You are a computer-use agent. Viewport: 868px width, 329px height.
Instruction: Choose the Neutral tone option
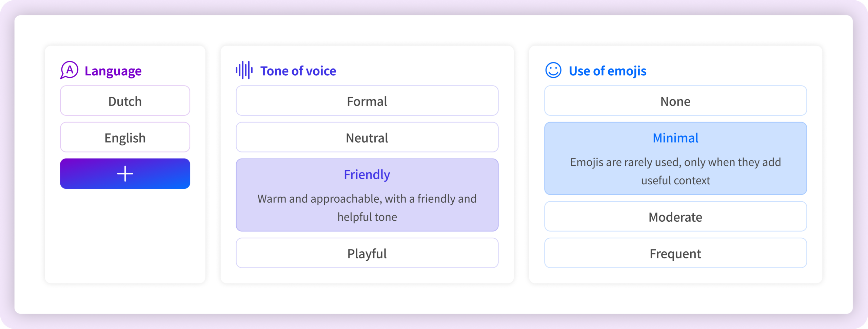point(367,138)
